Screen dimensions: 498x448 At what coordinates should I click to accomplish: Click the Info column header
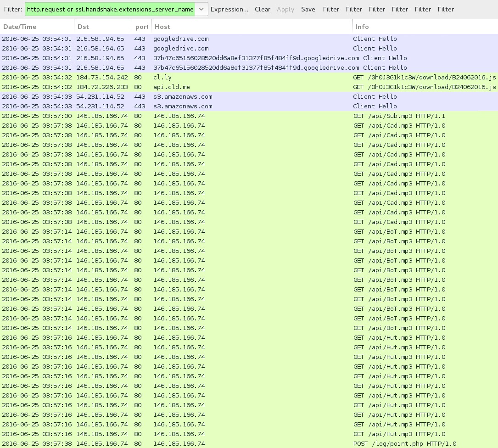point(425,27)
